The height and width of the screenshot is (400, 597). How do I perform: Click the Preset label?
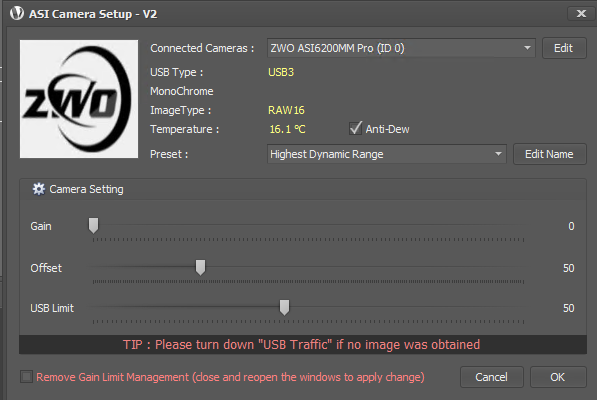pos(169,154)
